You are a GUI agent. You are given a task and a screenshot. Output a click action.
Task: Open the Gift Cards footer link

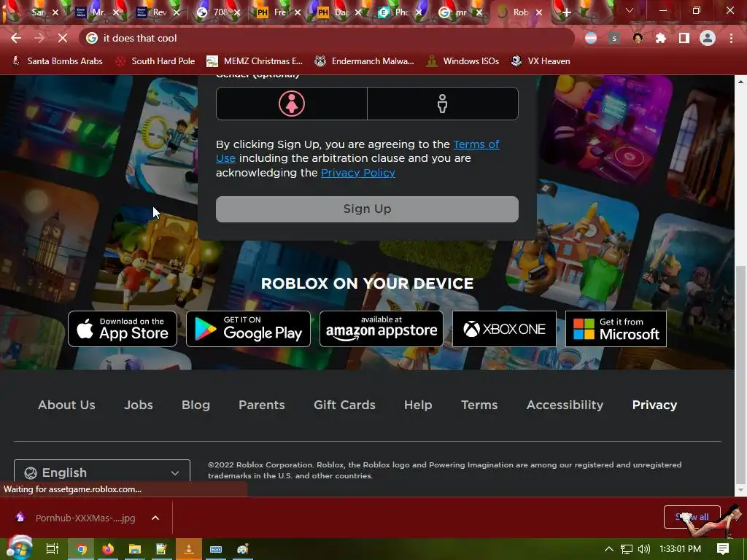pos(344,405)
